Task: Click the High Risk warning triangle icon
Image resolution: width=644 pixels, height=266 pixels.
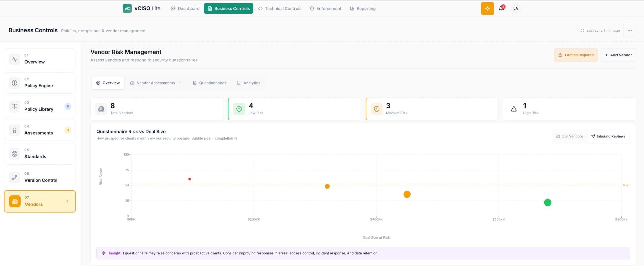Action: click(514, 109)
